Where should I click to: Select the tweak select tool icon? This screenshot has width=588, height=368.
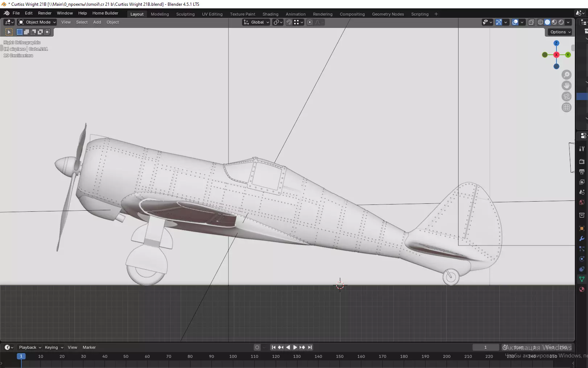[9, 32]
